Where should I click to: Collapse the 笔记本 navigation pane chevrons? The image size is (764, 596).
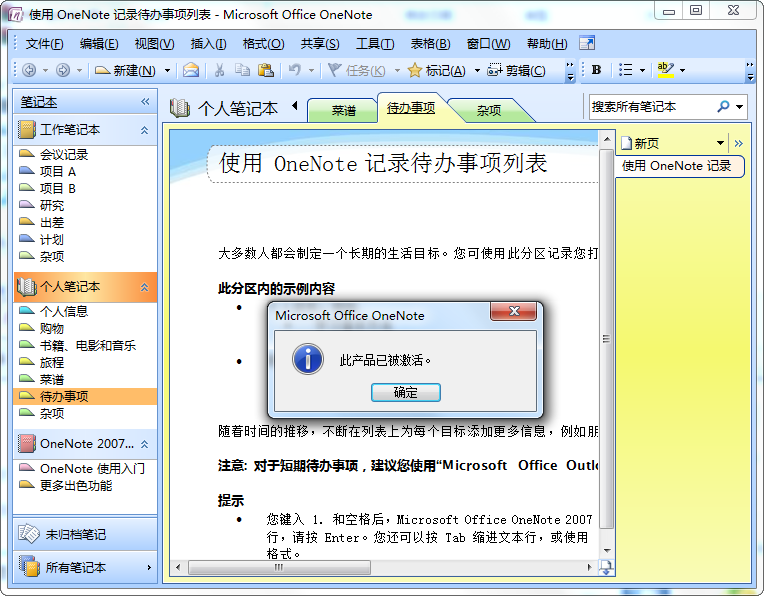click(x=145, y=101)
